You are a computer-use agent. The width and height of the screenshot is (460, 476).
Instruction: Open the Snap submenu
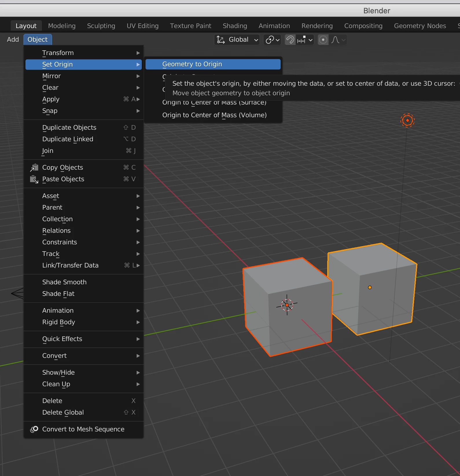pos(83,111)
